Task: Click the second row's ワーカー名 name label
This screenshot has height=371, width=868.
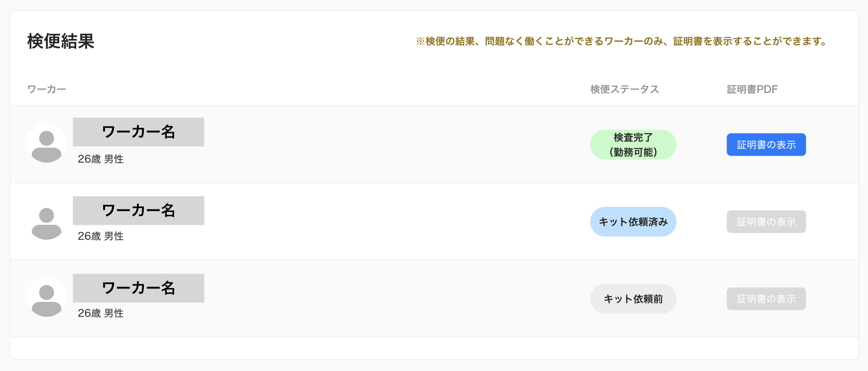Action: pyautogui.click(x=138, y=210)
